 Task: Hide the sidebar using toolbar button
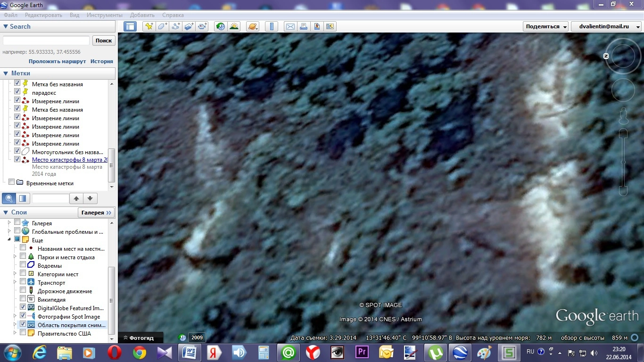pyautogui.click(x=130, y=26)
